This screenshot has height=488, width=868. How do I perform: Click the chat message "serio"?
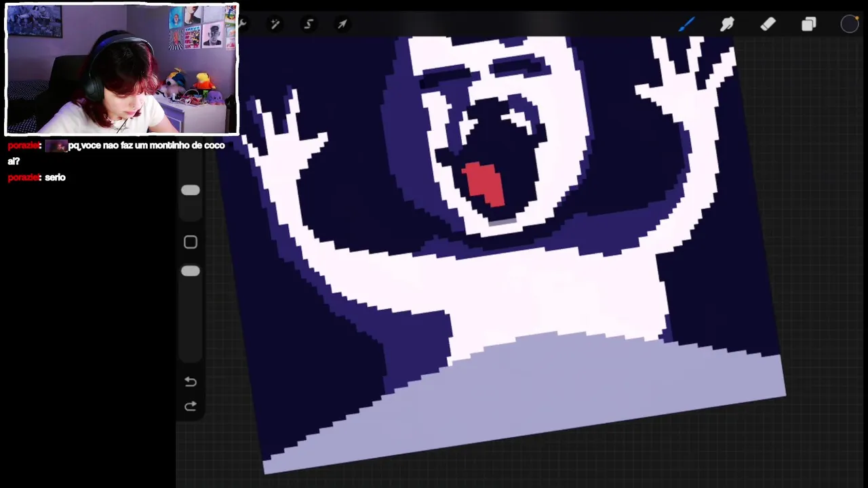pyautogui.click(x=55, y=178)
